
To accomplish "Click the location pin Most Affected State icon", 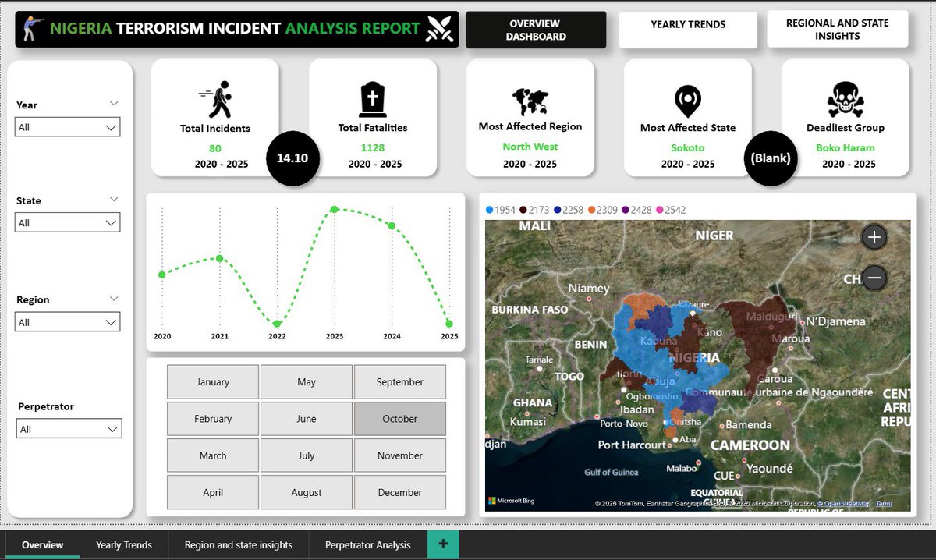I will tap(687, 101).
